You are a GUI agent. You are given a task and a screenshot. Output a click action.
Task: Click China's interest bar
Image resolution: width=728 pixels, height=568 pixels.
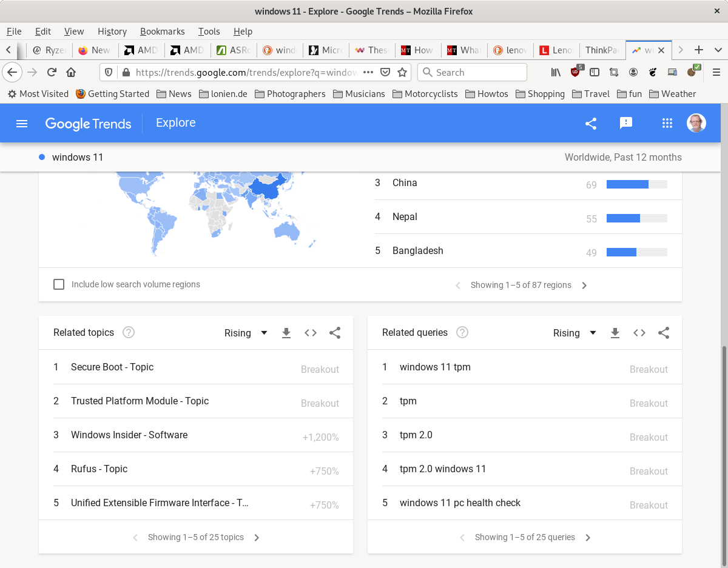click(x=636, y=184)
